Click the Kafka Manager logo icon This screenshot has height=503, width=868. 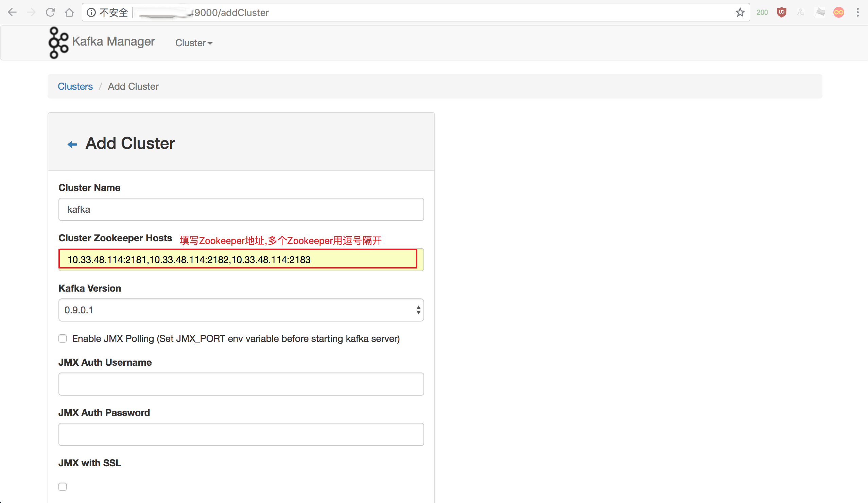58,43
